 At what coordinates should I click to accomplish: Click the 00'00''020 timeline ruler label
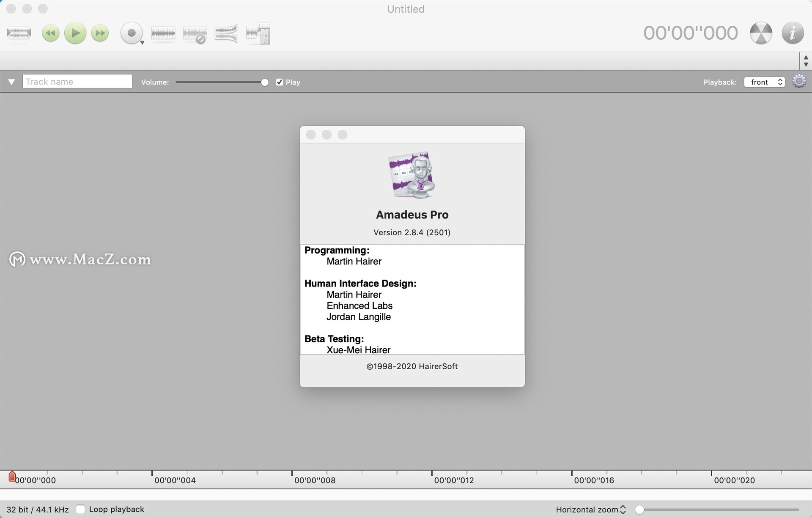tap(735, 480)
